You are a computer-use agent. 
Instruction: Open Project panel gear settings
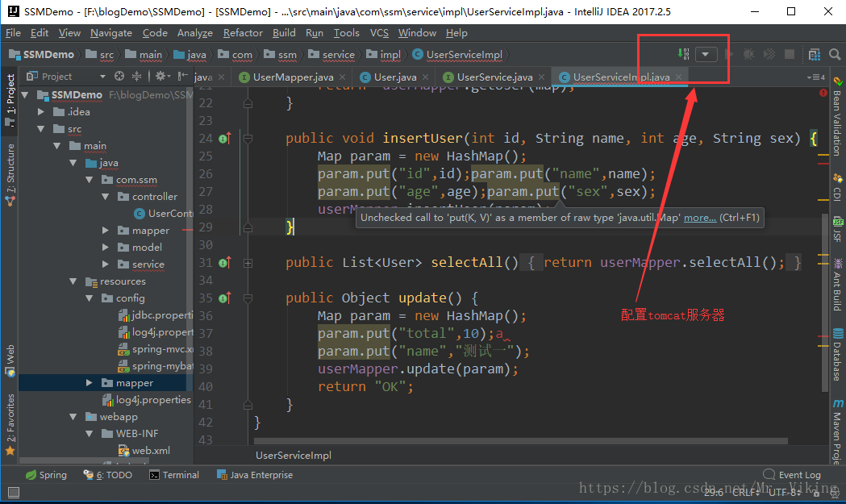tap(162, 76)
